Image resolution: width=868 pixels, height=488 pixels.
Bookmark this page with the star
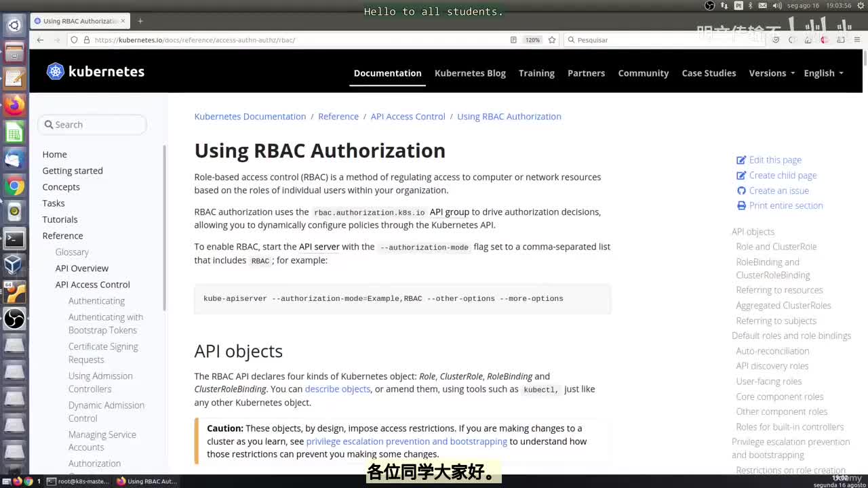click(x=552, y=40)
